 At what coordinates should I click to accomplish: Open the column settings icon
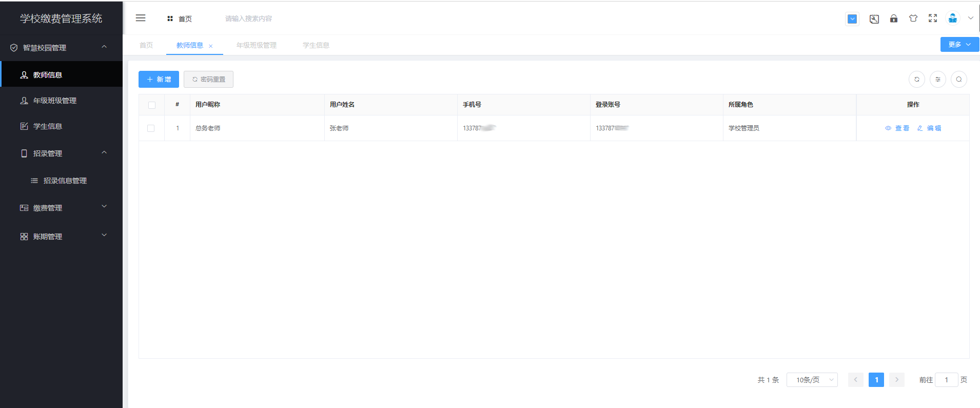coord(937,80)
